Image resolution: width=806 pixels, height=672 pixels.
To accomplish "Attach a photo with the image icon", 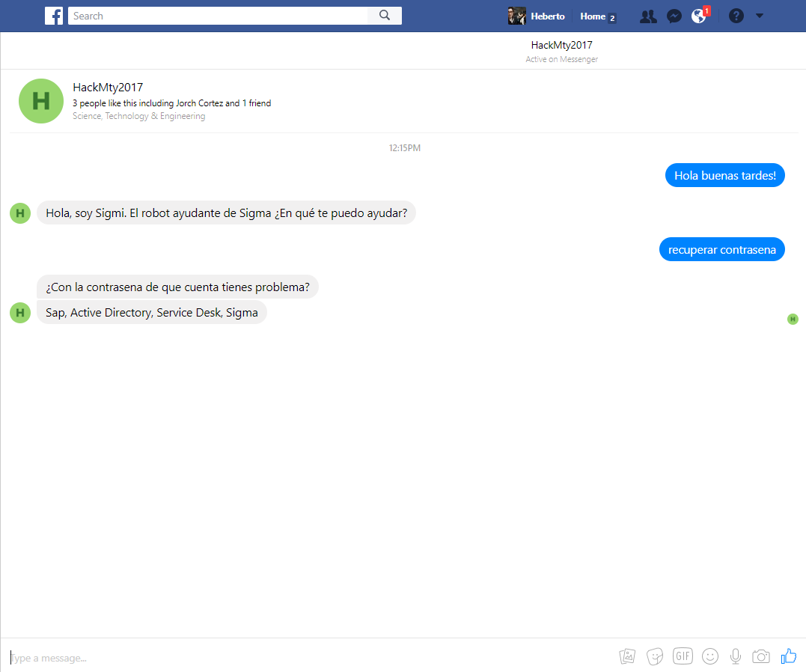I will click(627, 656).
